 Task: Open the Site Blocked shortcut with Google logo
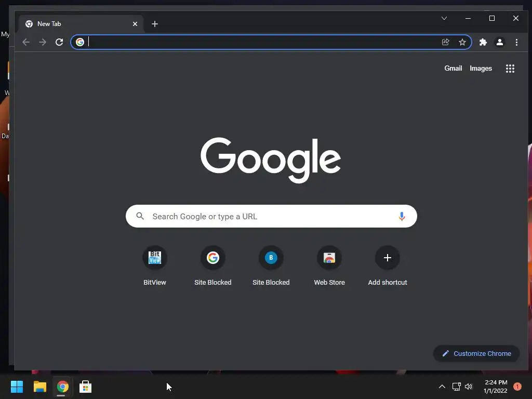212,266
